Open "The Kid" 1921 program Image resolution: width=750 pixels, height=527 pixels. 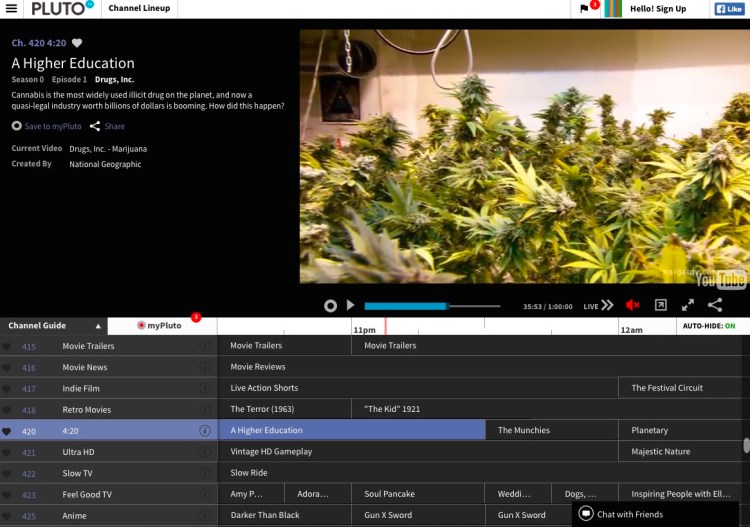click(x=546, y=409)
